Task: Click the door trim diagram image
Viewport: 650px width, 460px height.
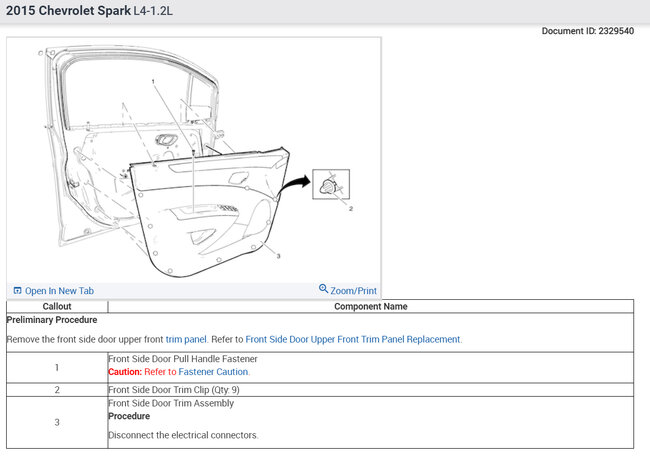Action: [x=194, y=162]
